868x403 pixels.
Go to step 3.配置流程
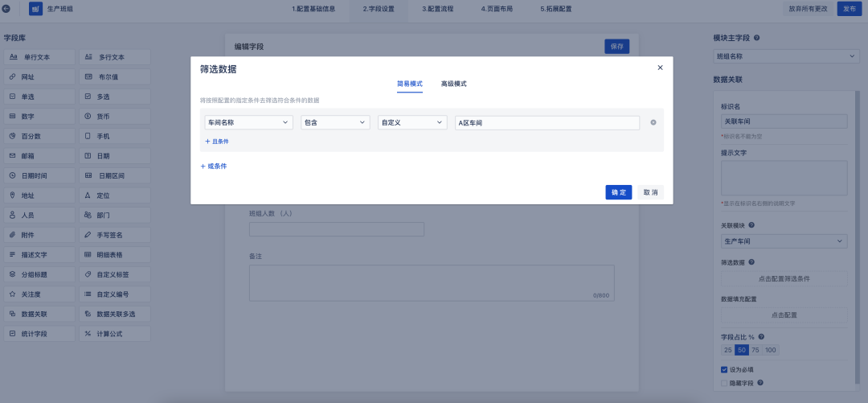click(x=438, y=9)
